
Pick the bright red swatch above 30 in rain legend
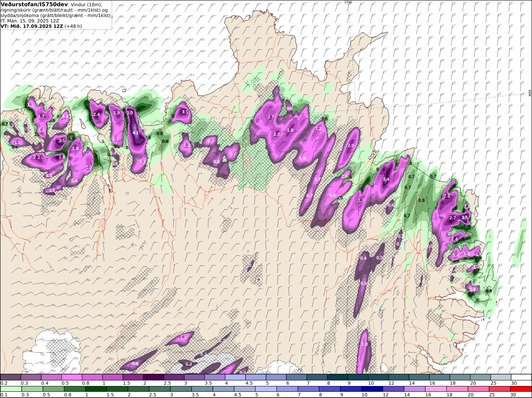(522, 389)
